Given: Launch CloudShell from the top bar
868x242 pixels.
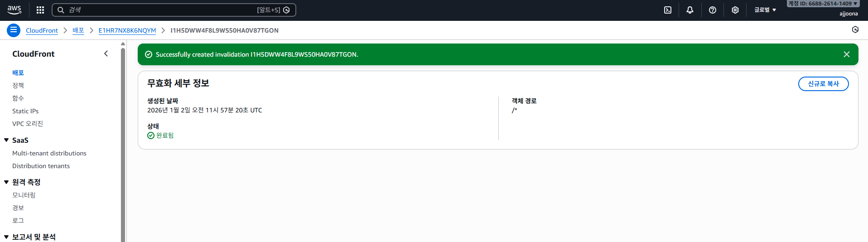Looking at the screenshot, I should coord(668,10).
